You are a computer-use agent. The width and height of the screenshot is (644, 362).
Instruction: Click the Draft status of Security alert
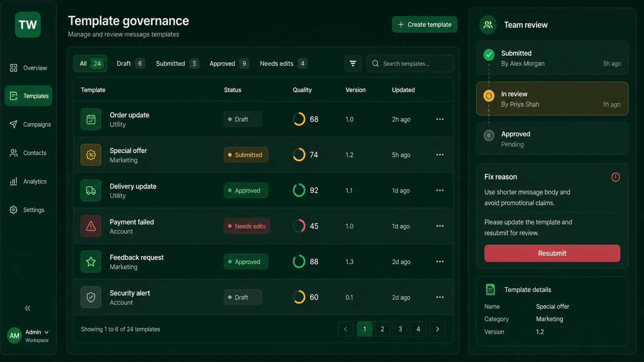(243, 297)
